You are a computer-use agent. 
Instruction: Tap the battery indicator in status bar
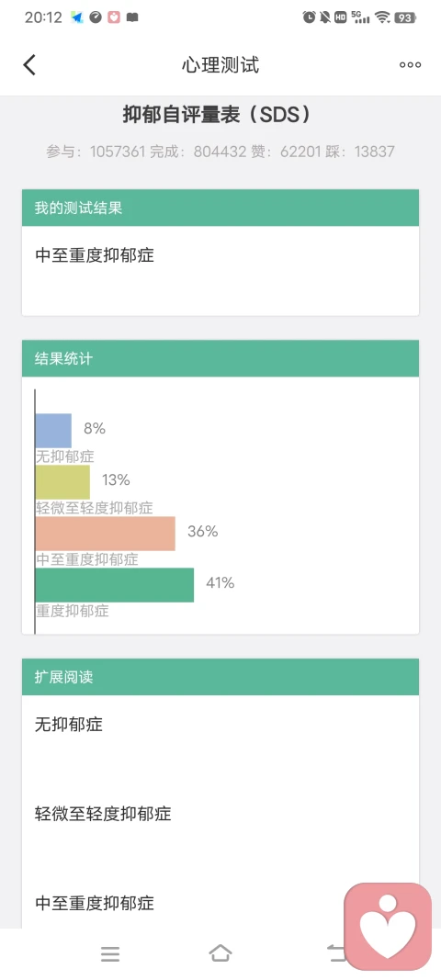(405, 17)
